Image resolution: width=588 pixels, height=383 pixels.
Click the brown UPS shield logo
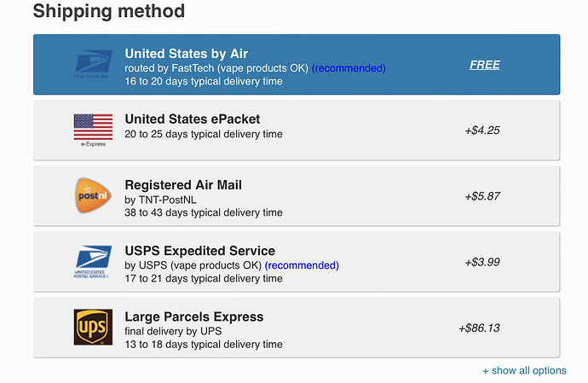coord(93,327)
